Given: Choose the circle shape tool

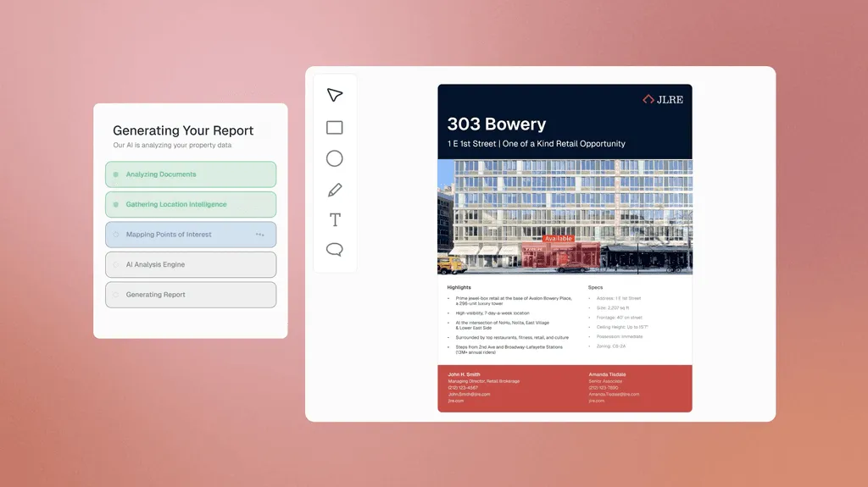Looking at the screenshot, I should pos(334,158).
